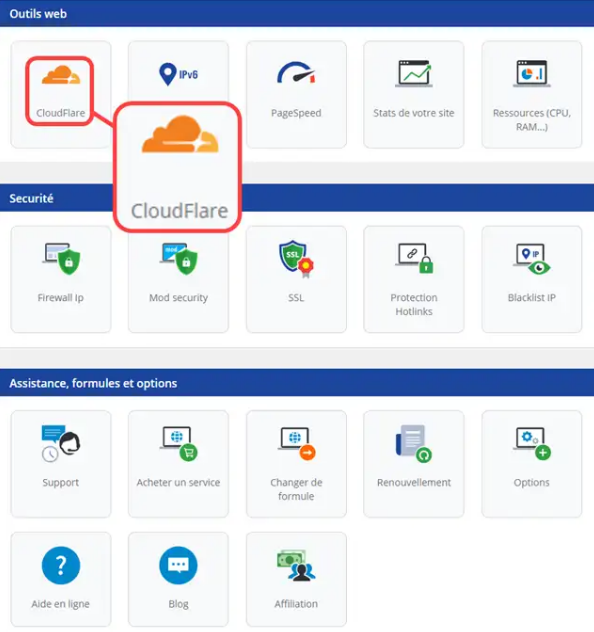
Task: Open the Blog speech bubble icon
Action: pos(179,565)
